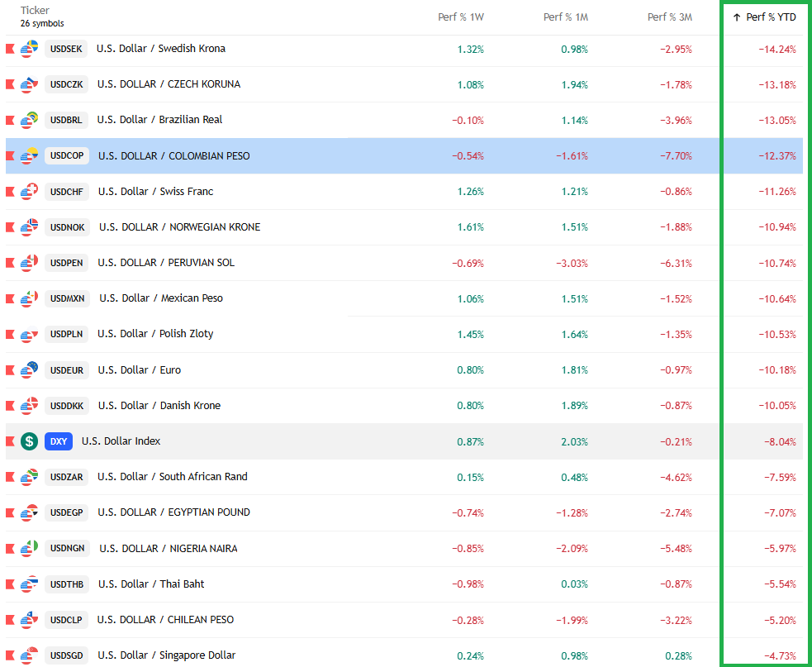Click the USDCLP currency pair flag logo

tap(30, 620)
